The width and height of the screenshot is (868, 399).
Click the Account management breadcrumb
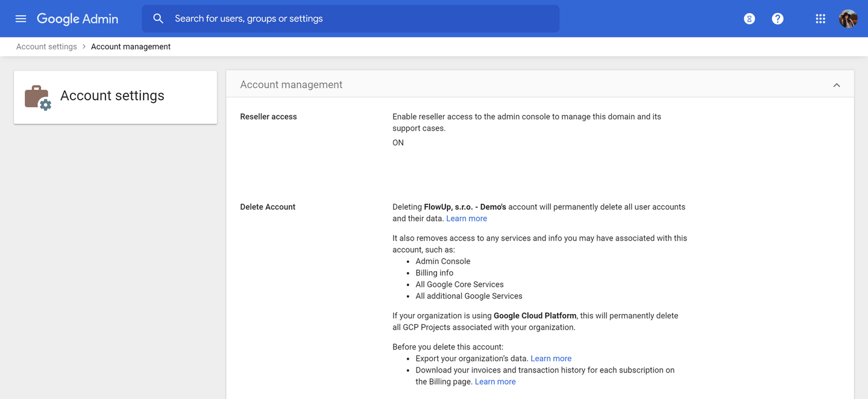point(131,46)
